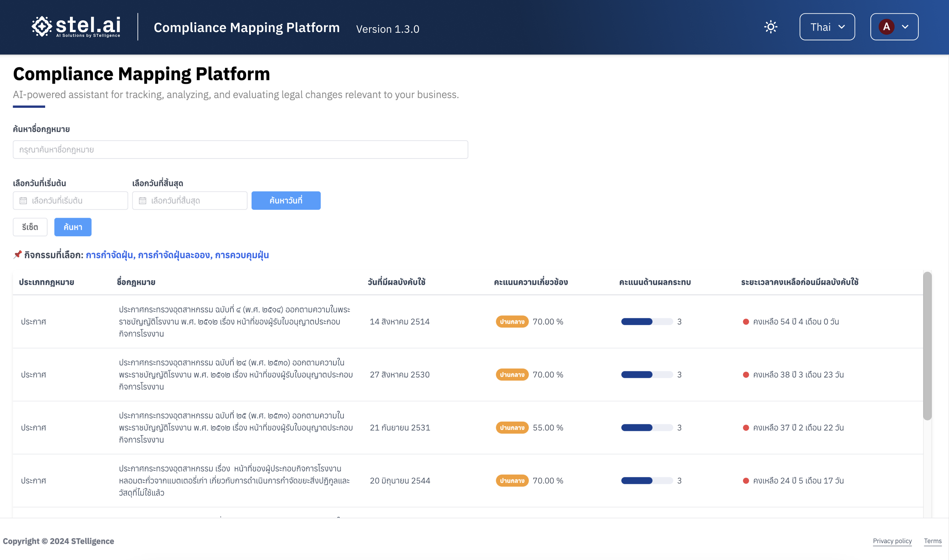The height and width of the screenshot is (560, 949).
Task: Focus the law name search input
Action: pos(240,149)
